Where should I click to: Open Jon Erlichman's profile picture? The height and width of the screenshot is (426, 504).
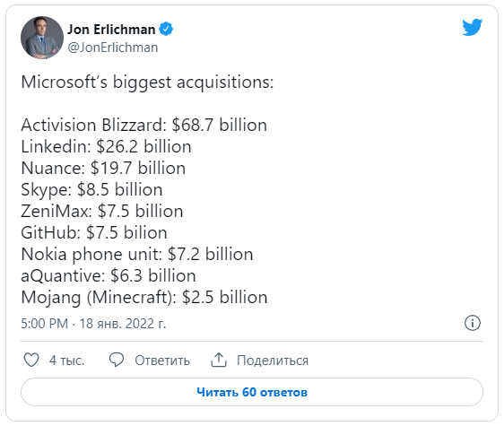click(x=42, y=38)
